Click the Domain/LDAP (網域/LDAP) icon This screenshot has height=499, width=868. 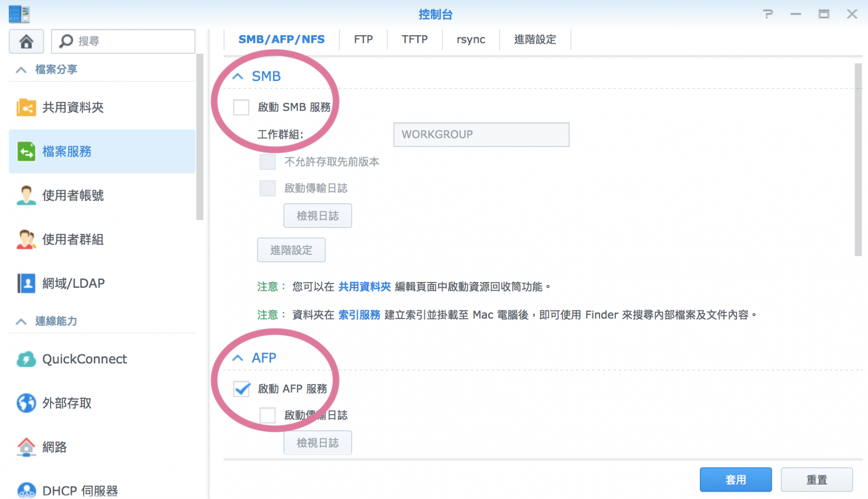[26, 283]
